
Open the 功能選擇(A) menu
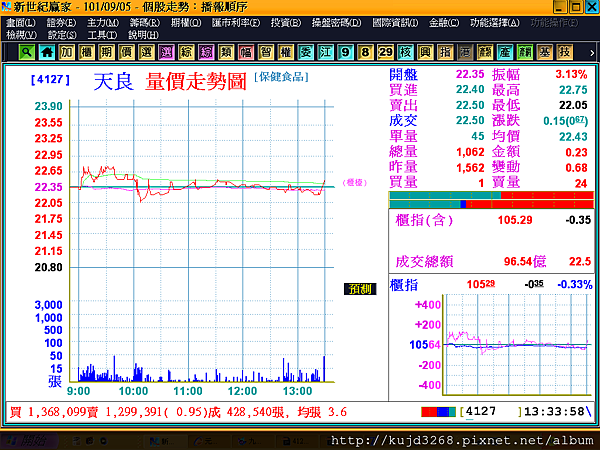(x=495, y=23)
